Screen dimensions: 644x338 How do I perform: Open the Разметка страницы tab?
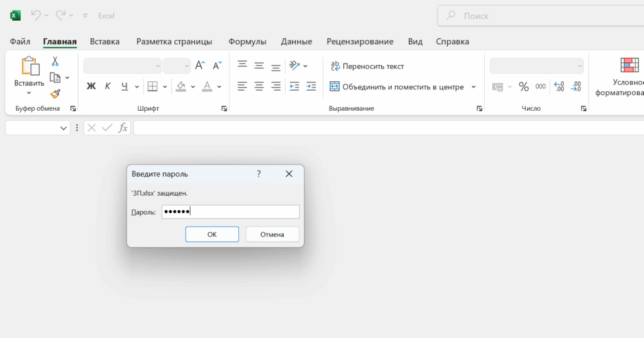point(174,42)
